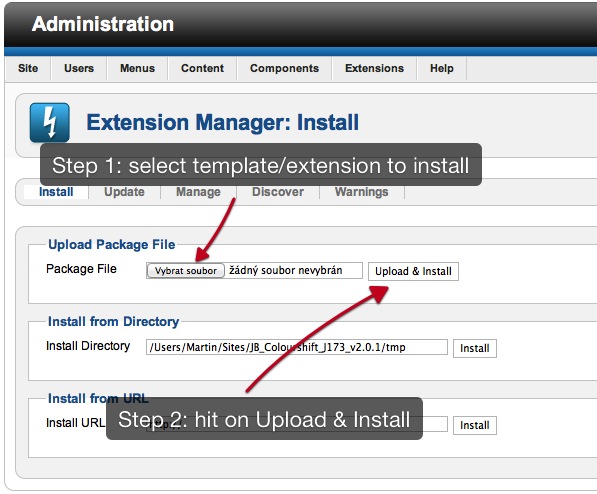
Task: Click the Administration header title
Action: click(x=103, y=24)
